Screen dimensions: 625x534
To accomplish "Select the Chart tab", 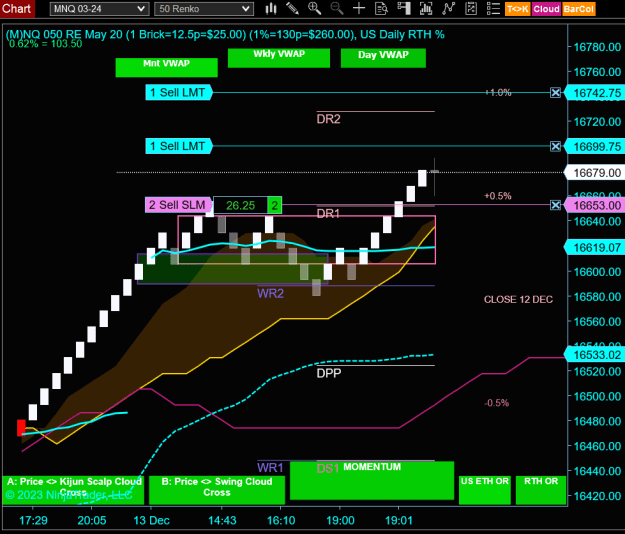I will click(17, 9).
